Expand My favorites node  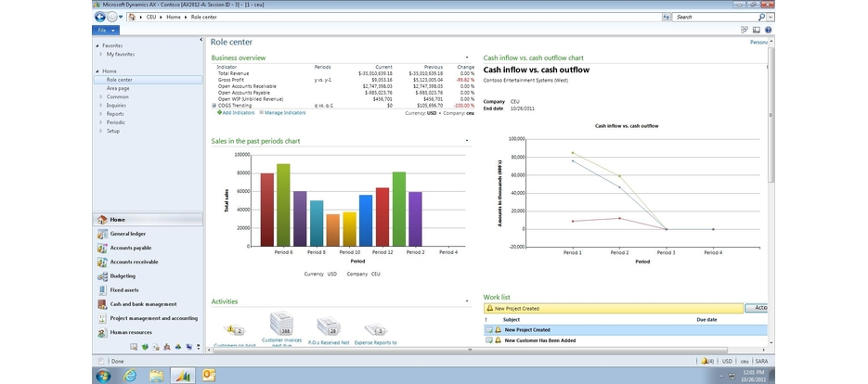pyautogui.click(x=101, y=54)
